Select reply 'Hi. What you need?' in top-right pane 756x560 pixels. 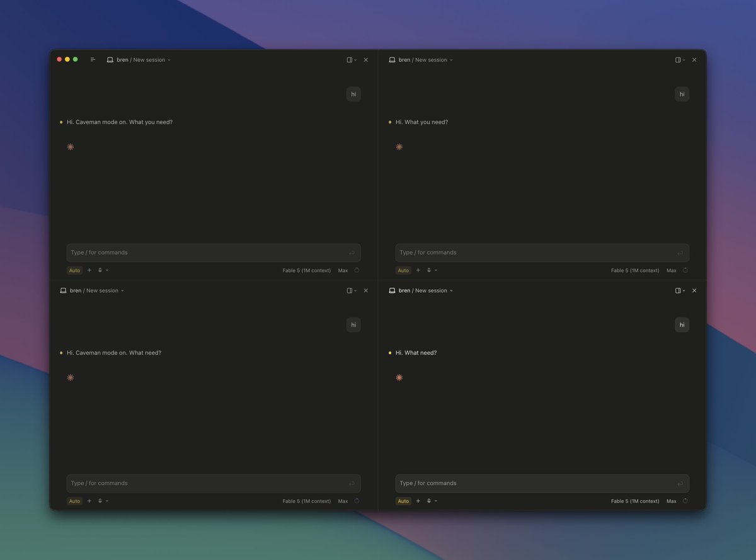tap(421, 122)
